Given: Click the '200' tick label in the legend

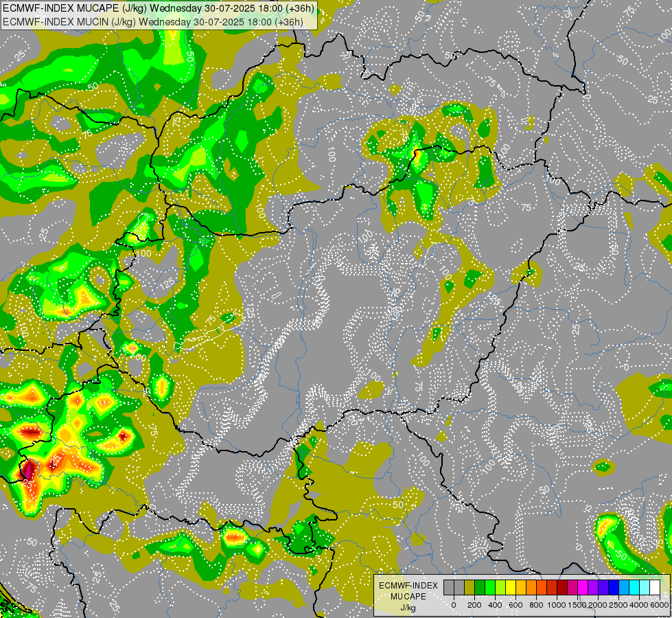Looking at the screenshot, I should (x=474, y=605).
